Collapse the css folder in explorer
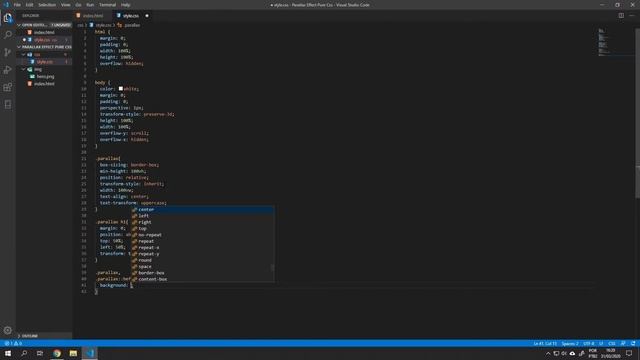The height and width of the screenshot is (360, 640). (44, 54)
